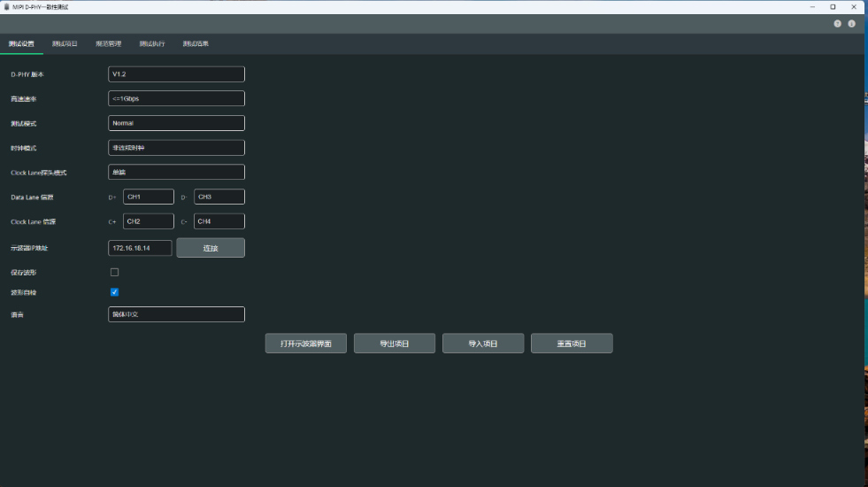Click the 'Data Lane 信源' label text

32,197
